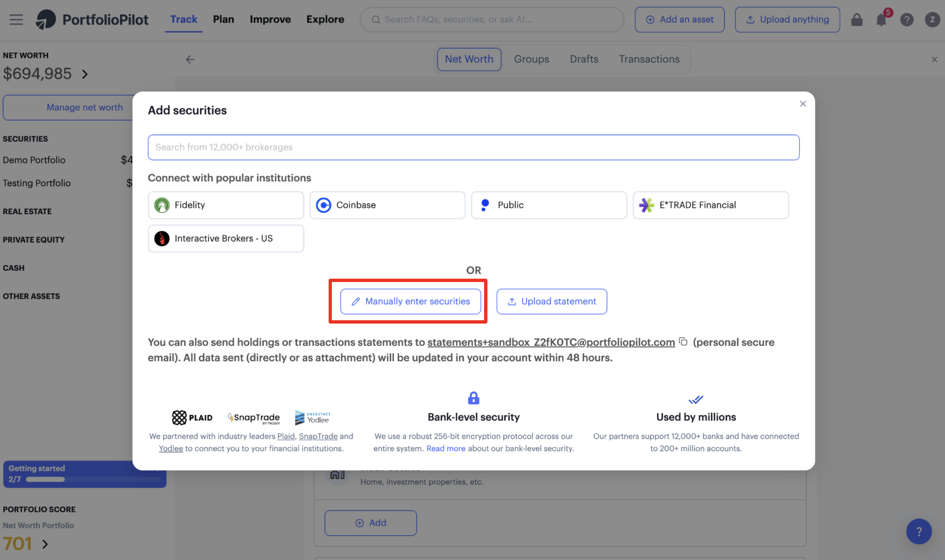Connect with Public
The image size is (945, 560).
(549, 205)
